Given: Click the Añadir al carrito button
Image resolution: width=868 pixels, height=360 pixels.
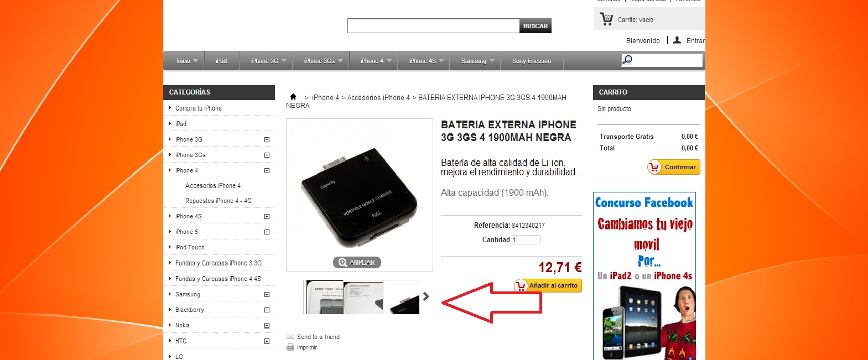Looking at the screenshot, I should [x=548, y=285].
